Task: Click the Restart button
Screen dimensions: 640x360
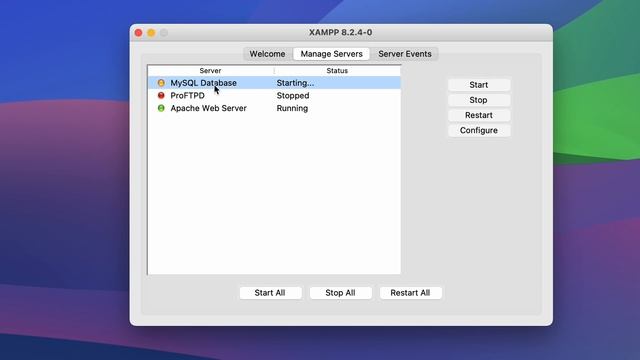Action: [479, 115]
